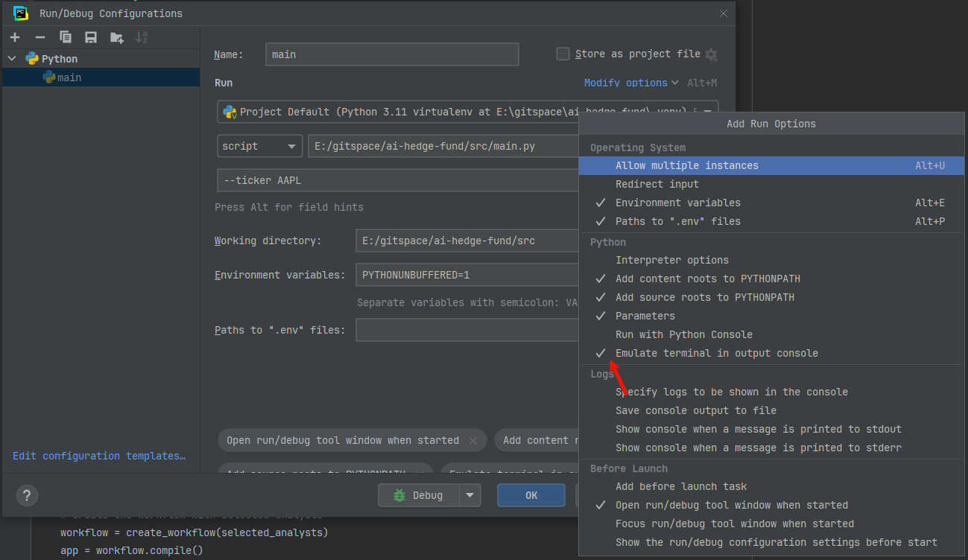Toggle the Parameters option in Python section
The height and width of the screenshot is (560, 968).
771,316
